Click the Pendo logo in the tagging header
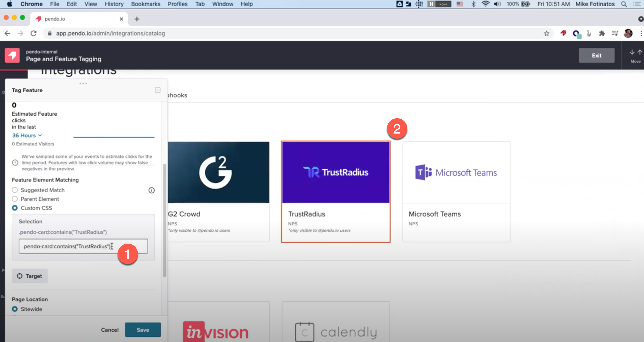The height and width of the screenshot is (342, 644). coord(12,55)
